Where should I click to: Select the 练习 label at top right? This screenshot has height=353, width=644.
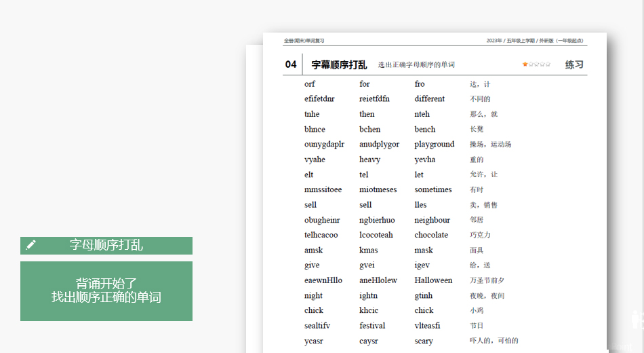(574, 65)
